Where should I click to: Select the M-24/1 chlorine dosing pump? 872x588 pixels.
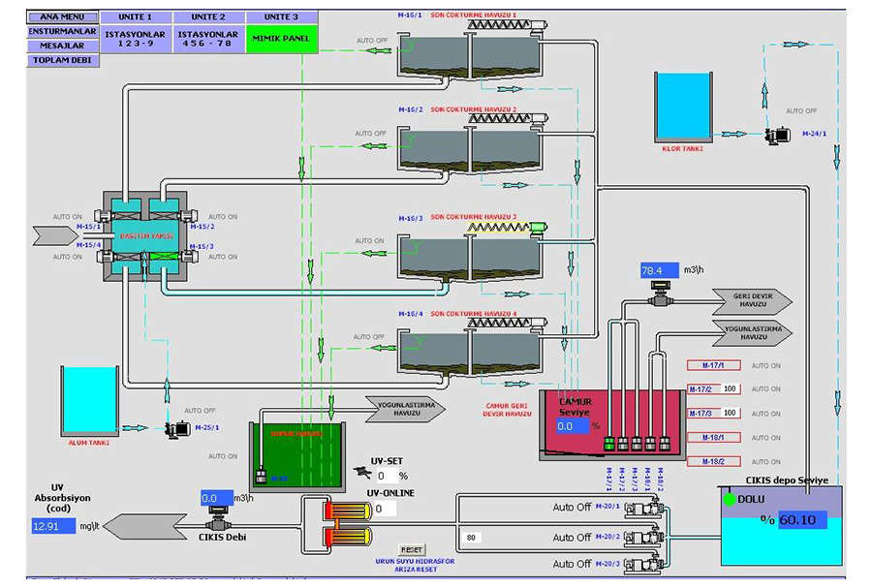(x=777, y=135)
